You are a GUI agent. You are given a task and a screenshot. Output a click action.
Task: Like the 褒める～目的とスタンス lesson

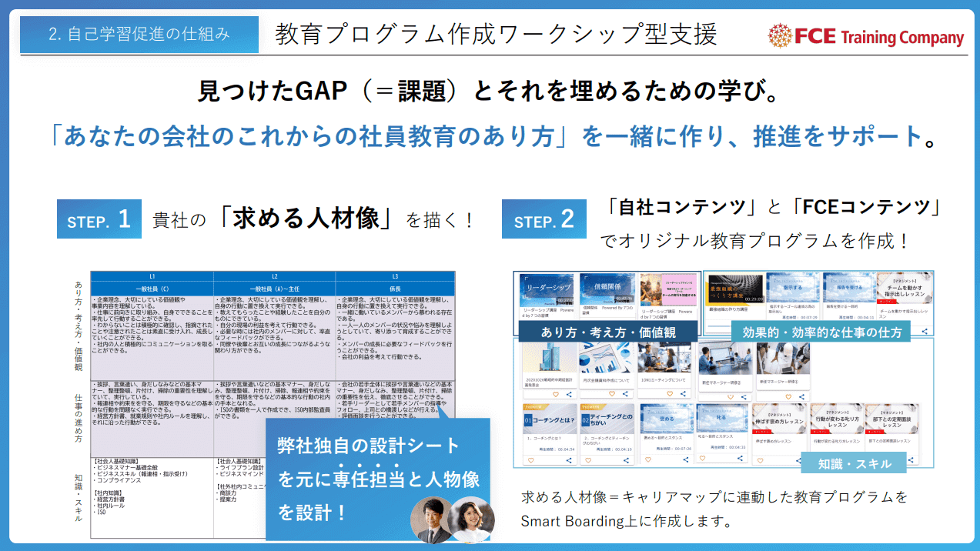647,459
